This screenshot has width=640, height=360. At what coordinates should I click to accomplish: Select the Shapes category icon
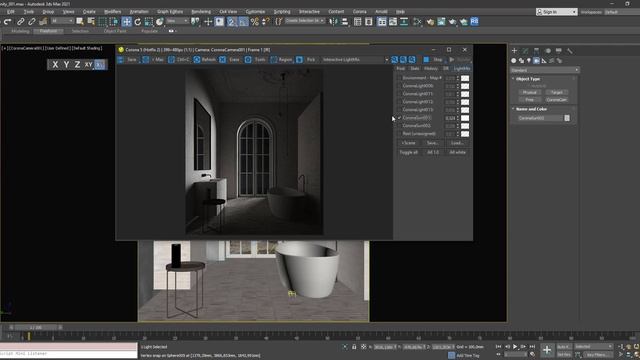click(x=521, y=60)
